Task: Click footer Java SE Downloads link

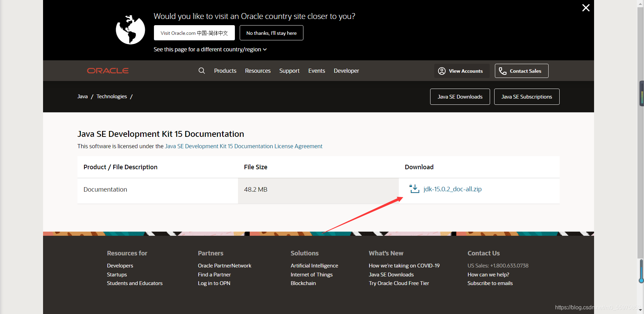Action: pos(391,275)
